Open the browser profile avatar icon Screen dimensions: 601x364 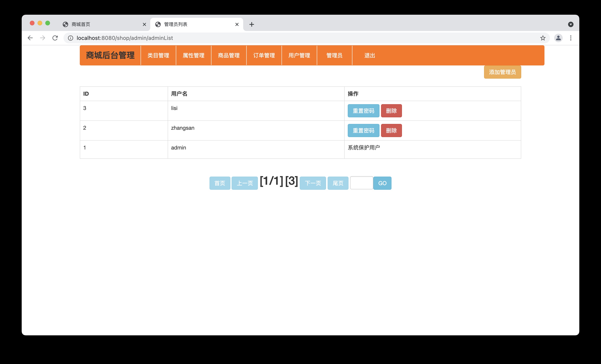pos(558,38)
